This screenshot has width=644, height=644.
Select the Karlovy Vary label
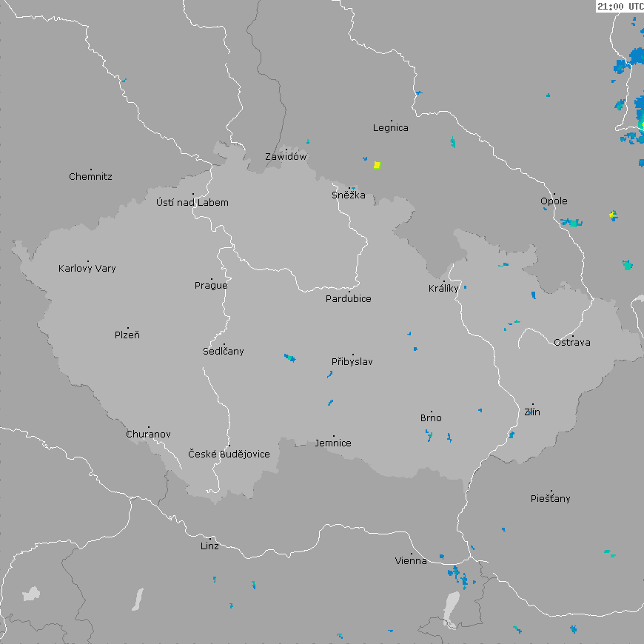pyautogui.click(x=87, y=269)
